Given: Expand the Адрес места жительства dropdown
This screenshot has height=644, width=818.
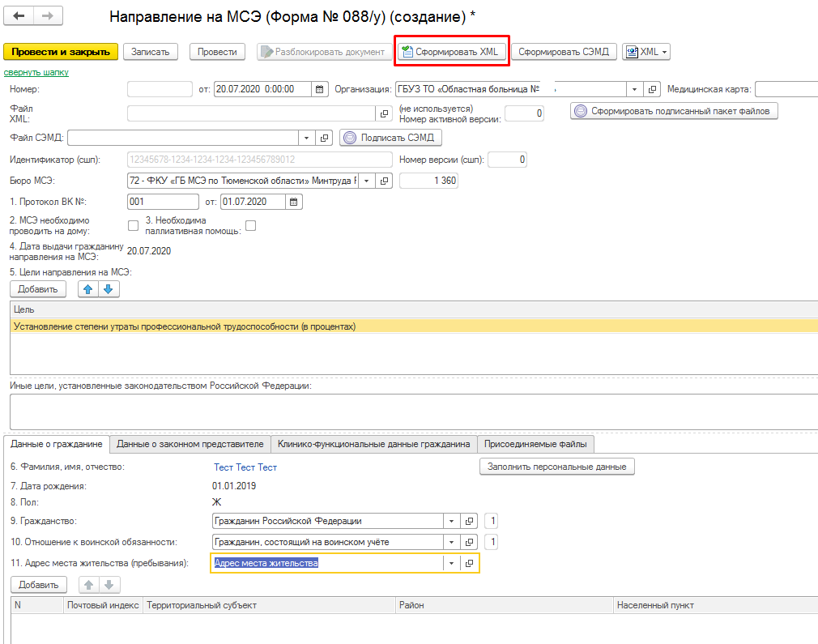Looking at the screenshot, I should 451,563.
